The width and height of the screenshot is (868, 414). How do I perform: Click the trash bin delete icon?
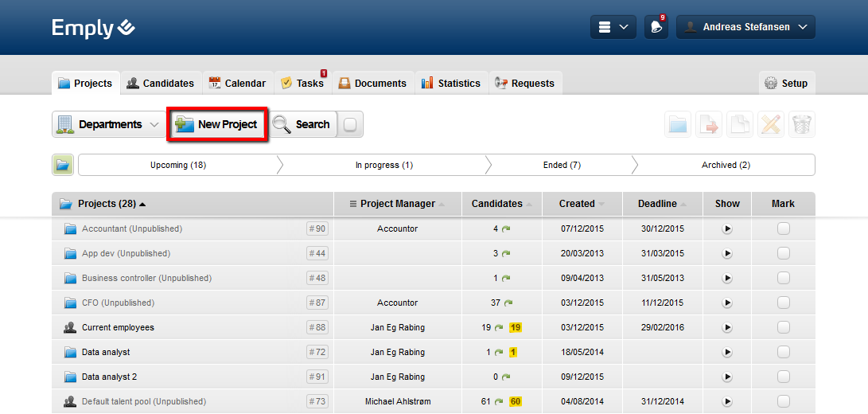coord(802,124)
